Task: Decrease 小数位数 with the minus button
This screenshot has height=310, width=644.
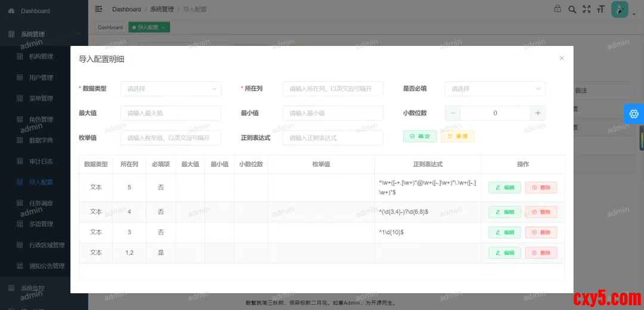Action: (453, 113)
